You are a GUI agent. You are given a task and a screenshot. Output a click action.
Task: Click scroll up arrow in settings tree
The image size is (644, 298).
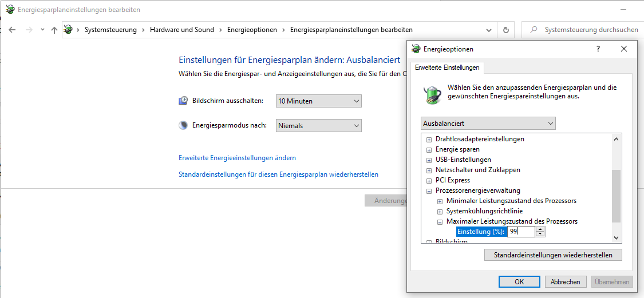pos(615,139)
